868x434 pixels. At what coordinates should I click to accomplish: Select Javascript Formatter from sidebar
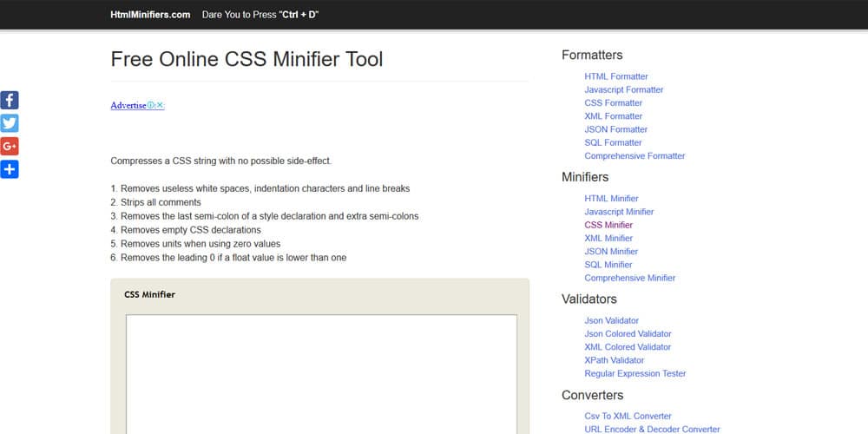623,89
